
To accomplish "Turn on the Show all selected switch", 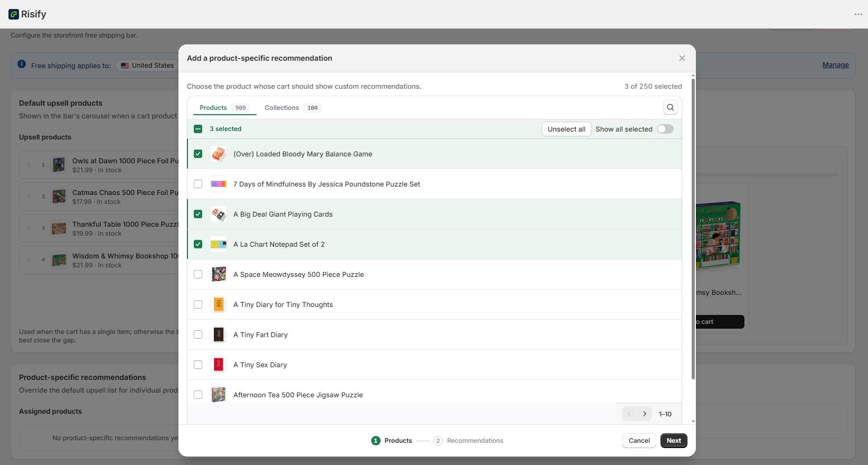I will pos(665,129).
